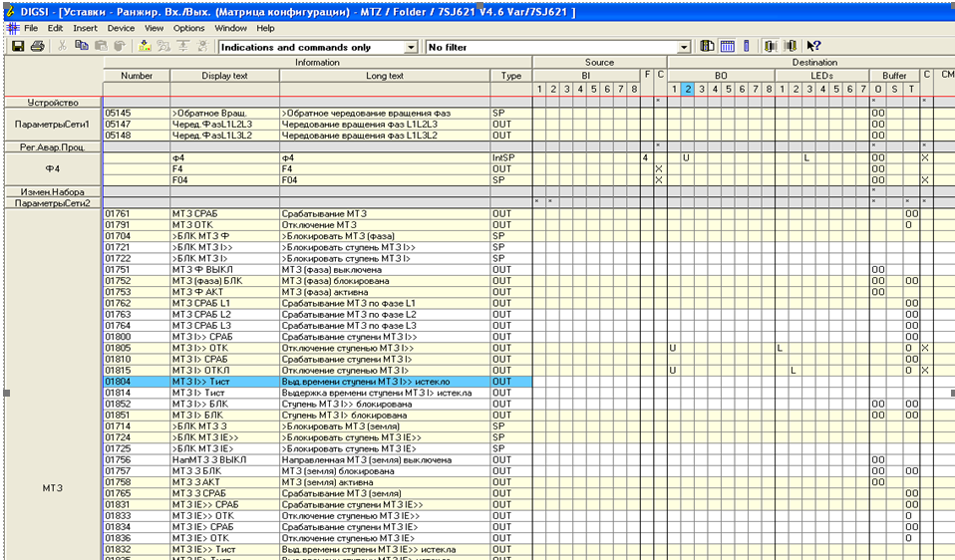
Task: Toggle the first yellow column-width toolbar icon
Action: 771,47
